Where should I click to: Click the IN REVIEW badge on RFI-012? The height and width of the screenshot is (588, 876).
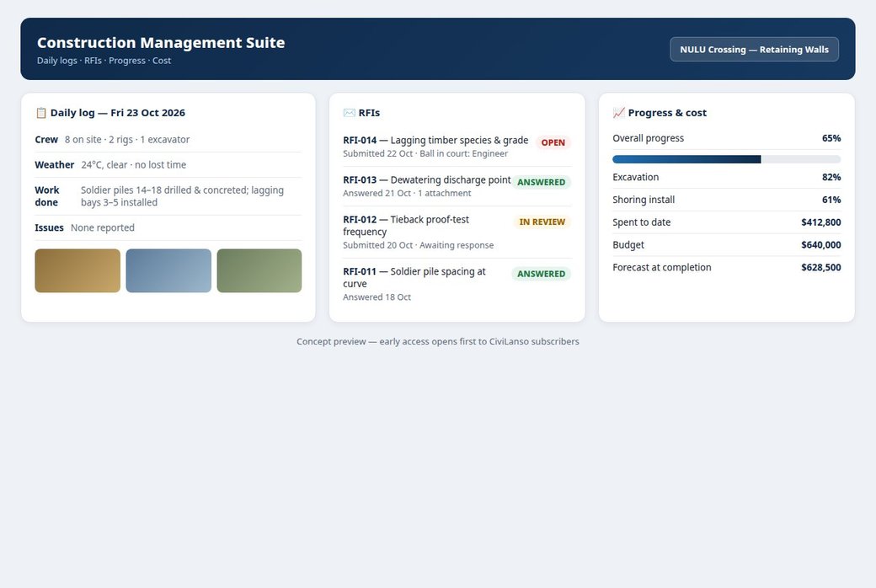tap(542, 222)
